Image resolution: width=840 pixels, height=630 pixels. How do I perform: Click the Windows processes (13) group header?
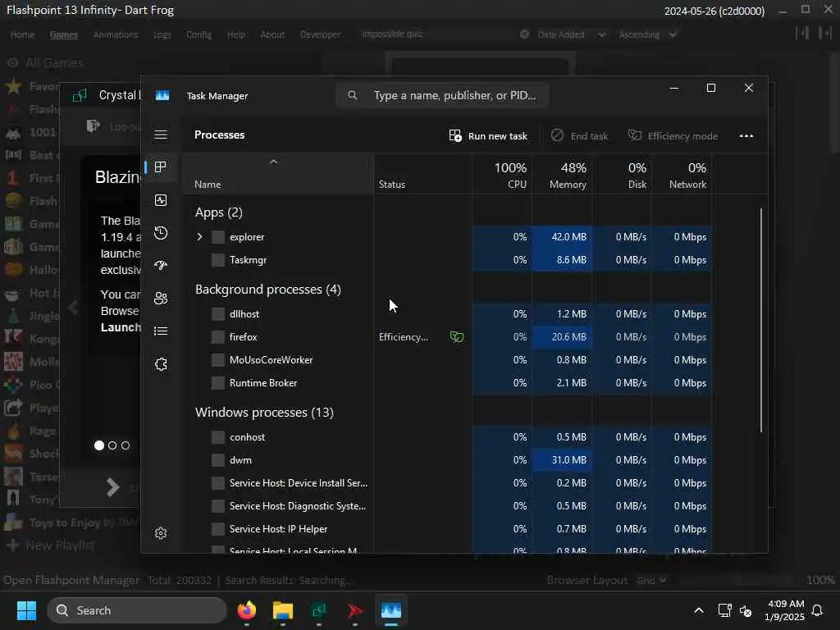pyautogui.click(x=264, y=413)
